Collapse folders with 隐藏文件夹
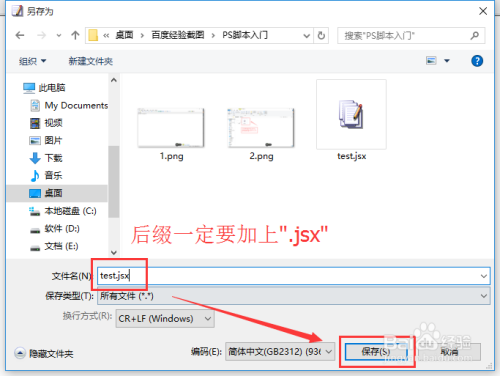 (44, 353)
